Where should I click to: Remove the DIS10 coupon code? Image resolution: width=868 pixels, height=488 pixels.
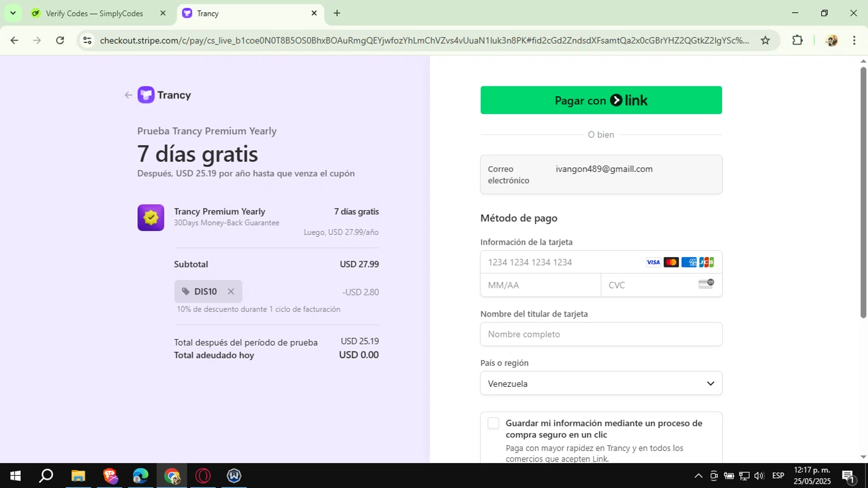[231, 292]
